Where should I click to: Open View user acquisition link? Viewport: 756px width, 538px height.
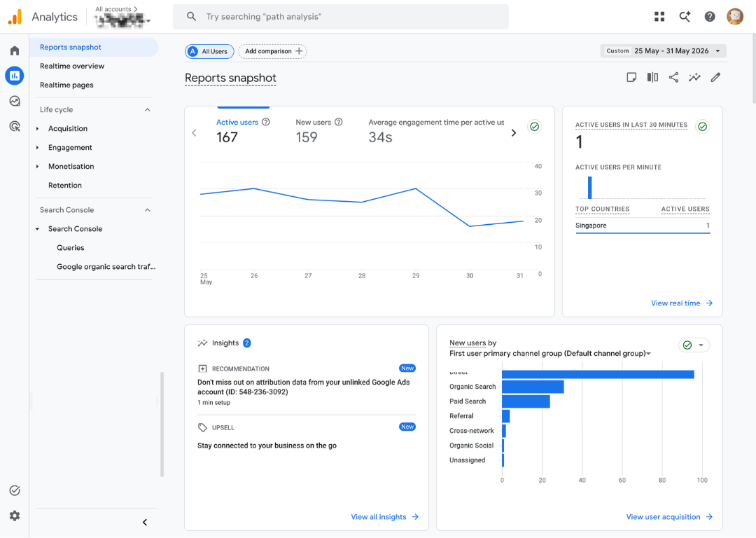tap(669, 517)
